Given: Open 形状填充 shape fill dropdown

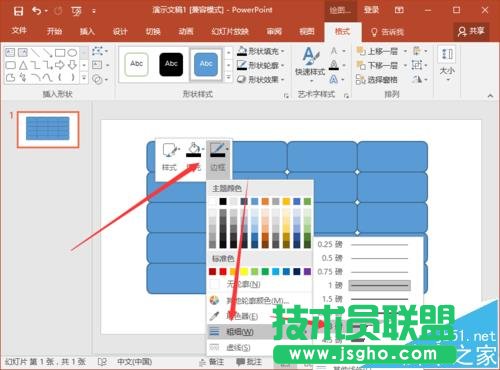Looking at the screenshot, I should (261, 51).
